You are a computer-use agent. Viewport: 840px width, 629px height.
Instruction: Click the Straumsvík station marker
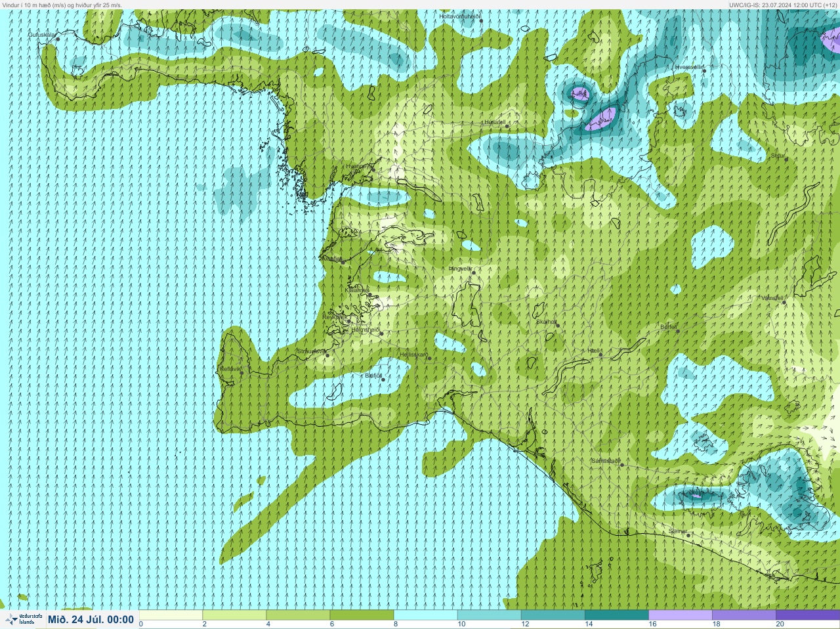pos(327,356)
